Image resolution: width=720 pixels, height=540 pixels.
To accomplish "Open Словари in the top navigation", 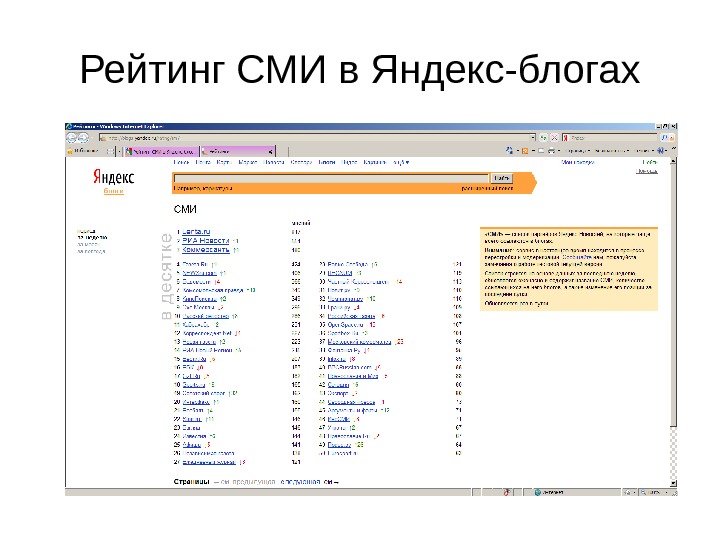I will point(301,162).
